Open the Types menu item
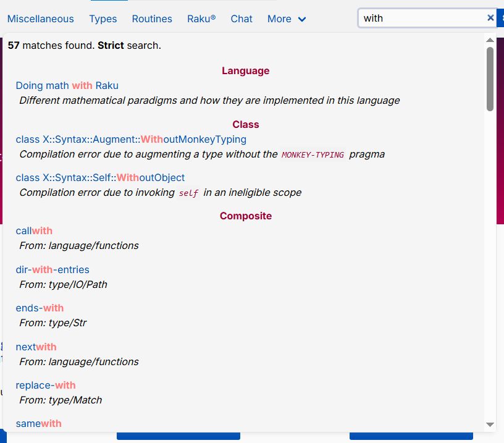The width and height of the screenshot is (504, 443). coord(103,19)
